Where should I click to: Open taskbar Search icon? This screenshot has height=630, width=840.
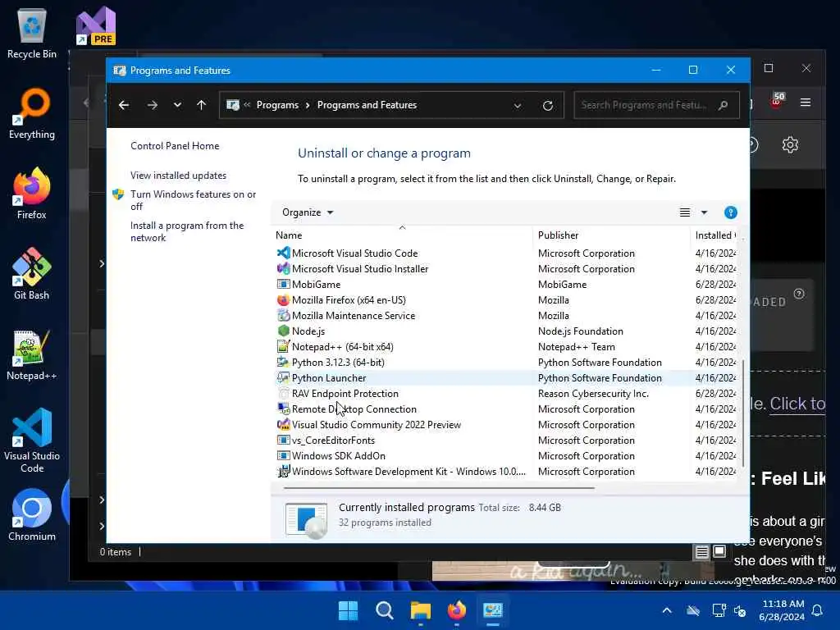[384, 610]
